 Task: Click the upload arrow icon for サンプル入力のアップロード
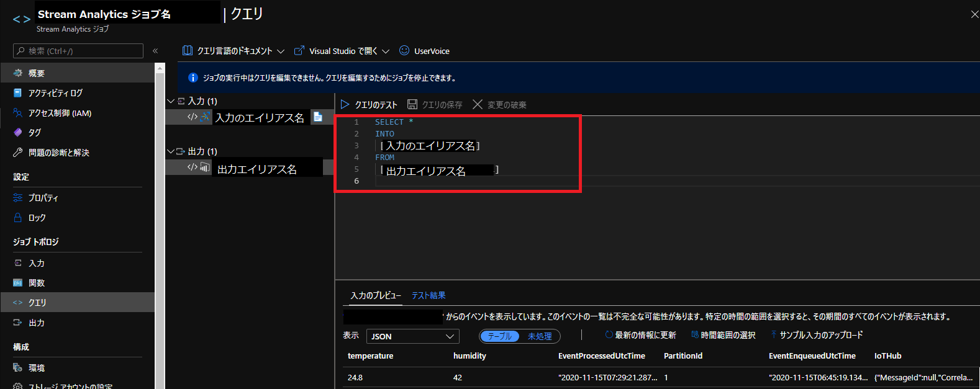tap(774, 335)
